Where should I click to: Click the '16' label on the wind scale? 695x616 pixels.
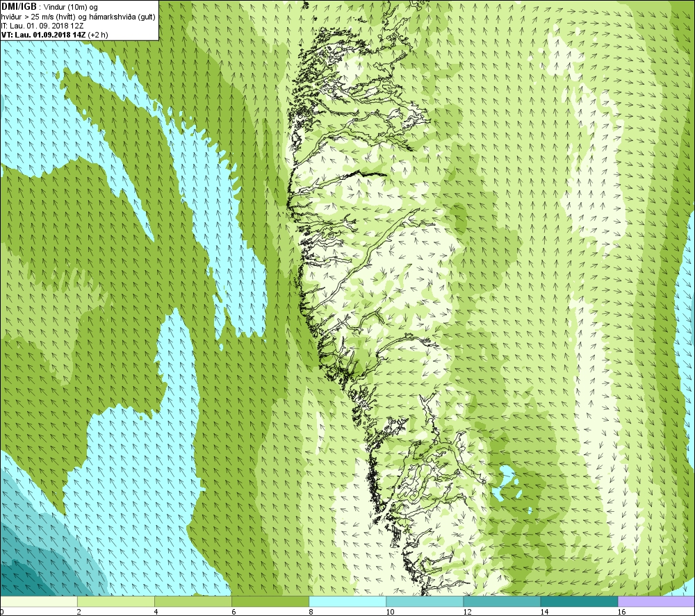[621, 612]
